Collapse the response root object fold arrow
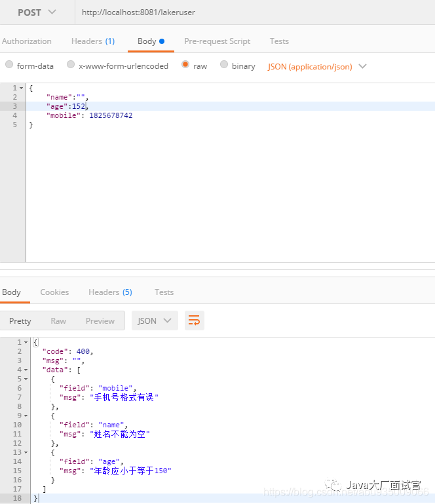 [26, 342]
